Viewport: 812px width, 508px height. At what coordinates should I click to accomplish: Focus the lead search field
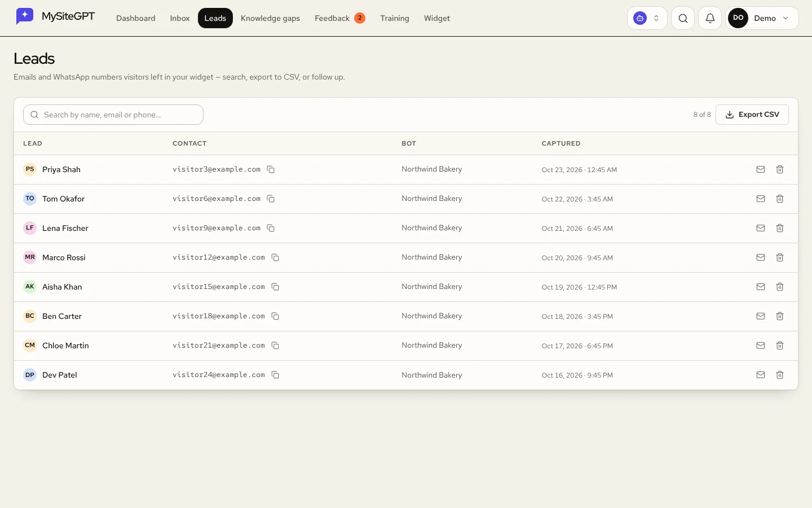tap(113, 115)
